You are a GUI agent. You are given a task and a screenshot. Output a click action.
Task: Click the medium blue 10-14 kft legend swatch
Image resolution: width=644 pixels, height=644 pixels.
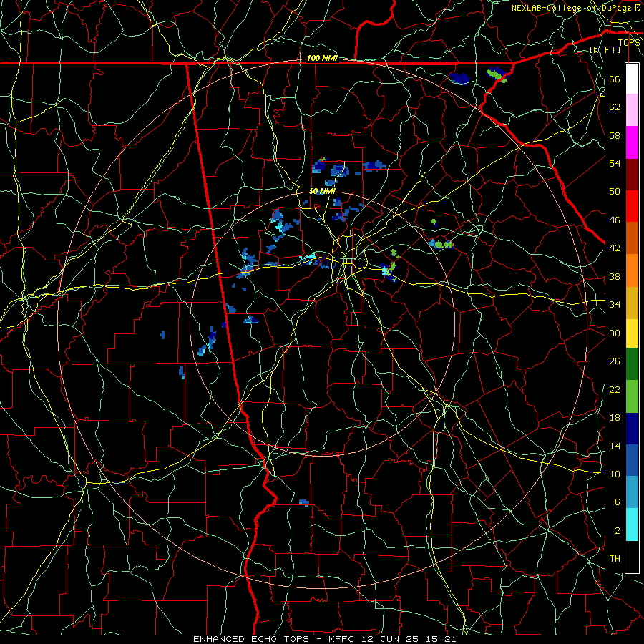coord(632,460)
